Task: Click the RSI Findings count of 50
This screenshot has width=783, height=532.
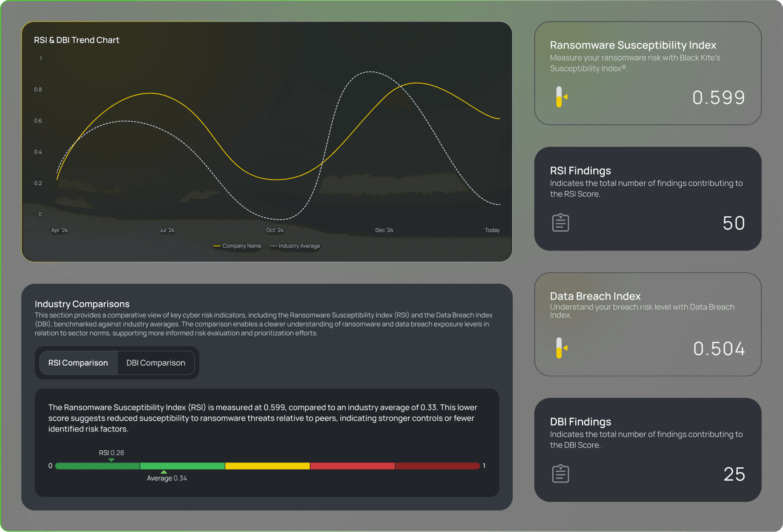Action: (734, 223)
